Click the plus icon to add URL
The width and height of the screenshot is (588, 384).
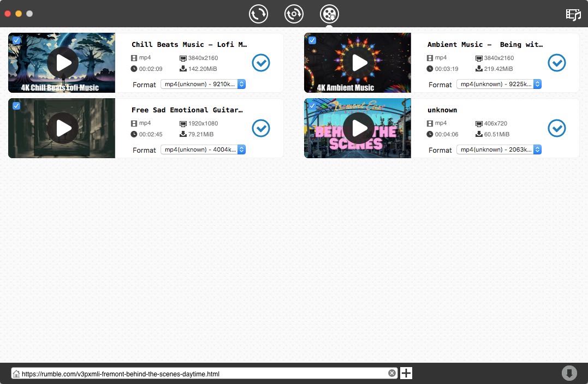(x=406, y=373)
